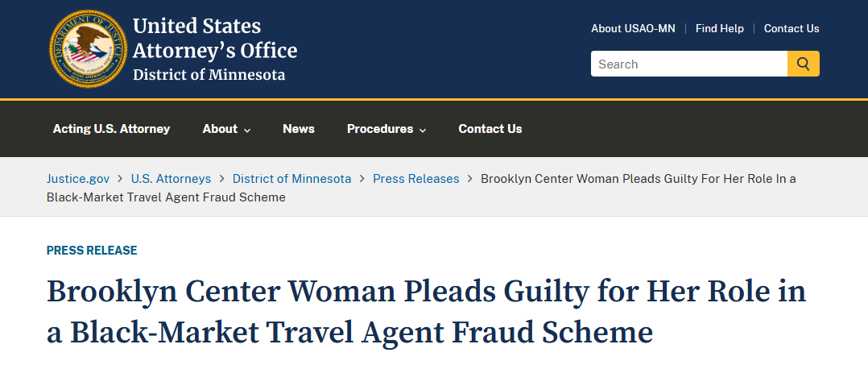This screenshot has height=365, width=868.
Task: Click the PRESS RELEASE label
Action: click(x=92, y=251)
